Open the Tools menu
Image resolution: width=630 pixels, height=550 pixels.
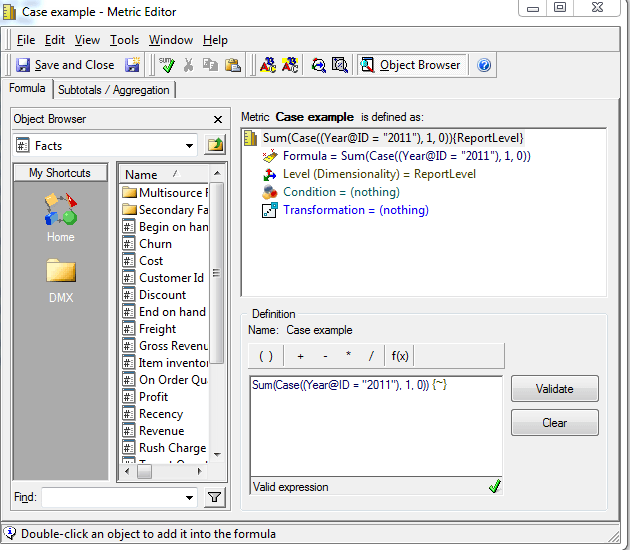[x=124, y=40]
